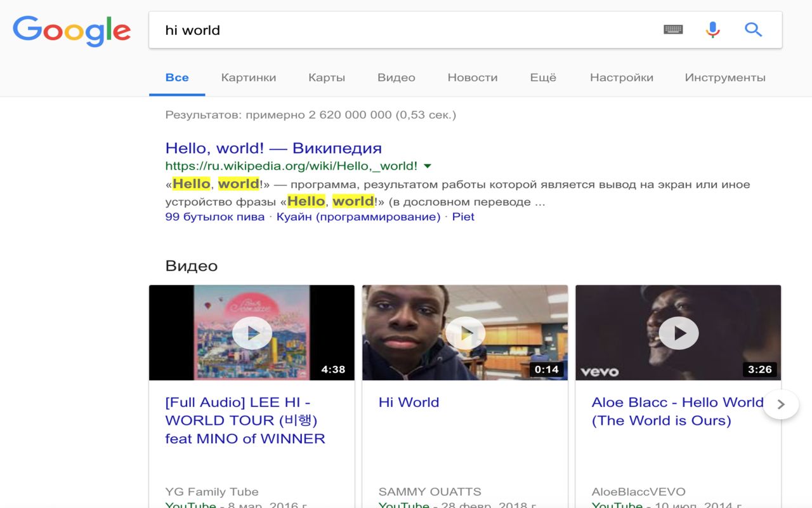Click the 'SAMMY OUATTS' uploader name
The height and width of the screenshot is (508, 812).
[430, 491]
